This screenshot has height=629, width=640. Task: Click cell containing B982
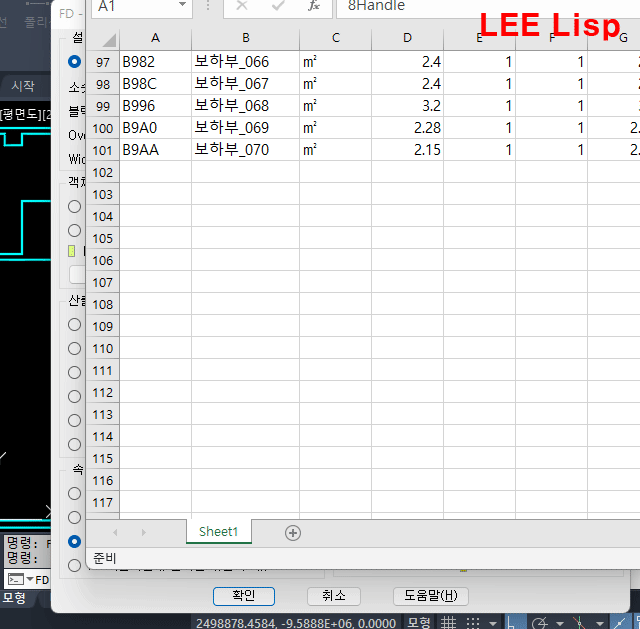click(155, 62)
